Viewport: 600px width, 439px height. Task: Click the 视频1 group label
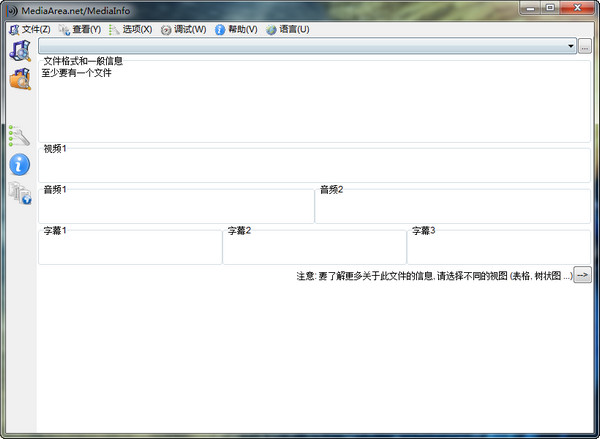tap(55, 149)
